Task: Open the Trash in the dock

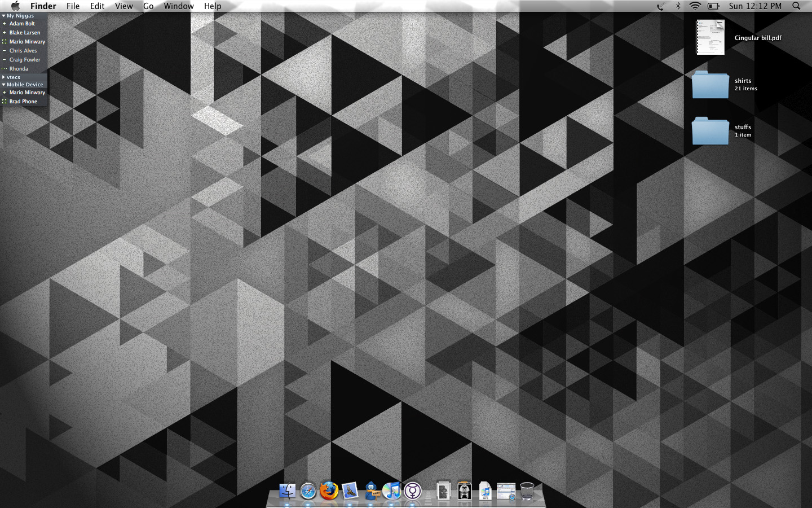Action: (x=527, y=491)
